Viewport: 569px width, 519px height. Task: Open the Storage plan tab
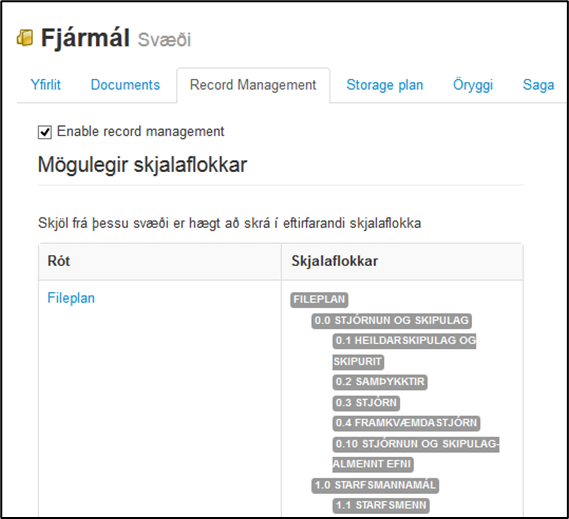(x=385, y=85)
